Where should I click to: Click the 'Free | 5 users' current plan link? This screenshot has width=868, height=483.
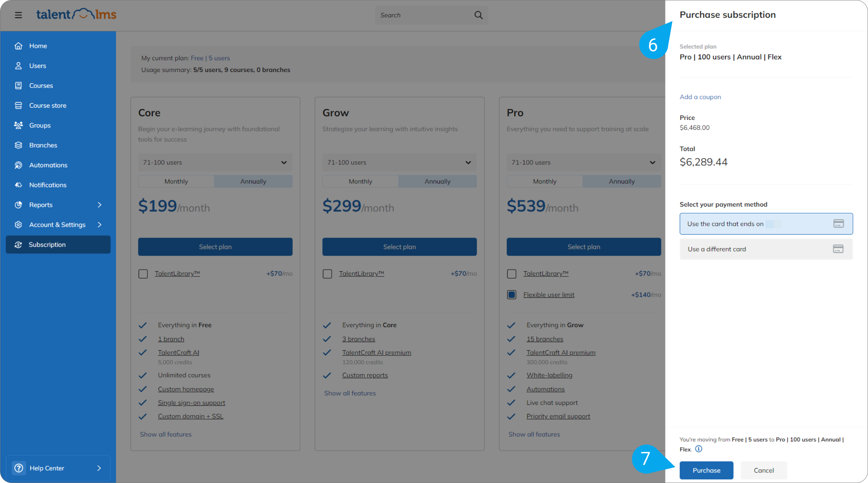point(210,58)
